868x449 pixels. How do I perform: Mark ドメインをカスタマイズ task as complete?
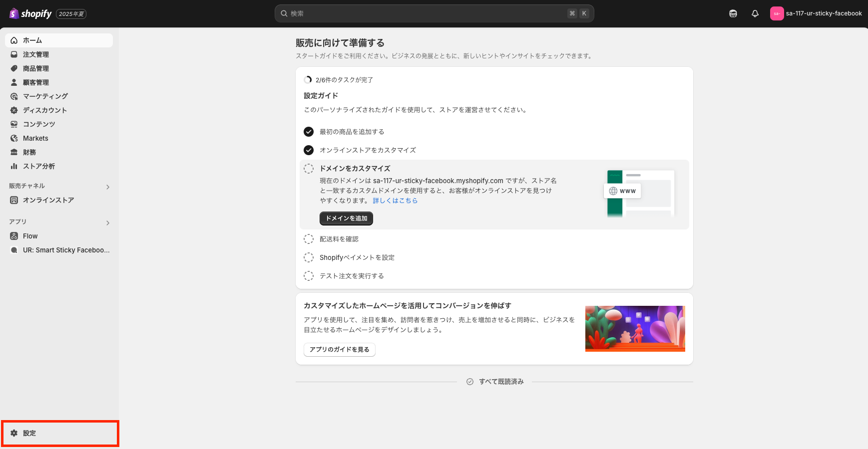tap(309, 169)
